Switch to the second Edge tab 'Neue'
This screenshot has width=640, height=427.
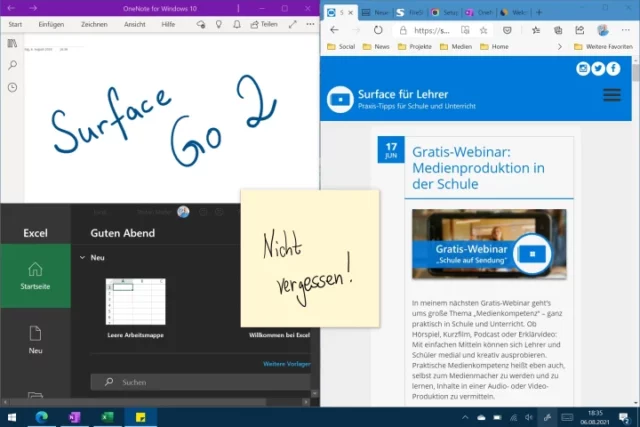coord(376,13)
